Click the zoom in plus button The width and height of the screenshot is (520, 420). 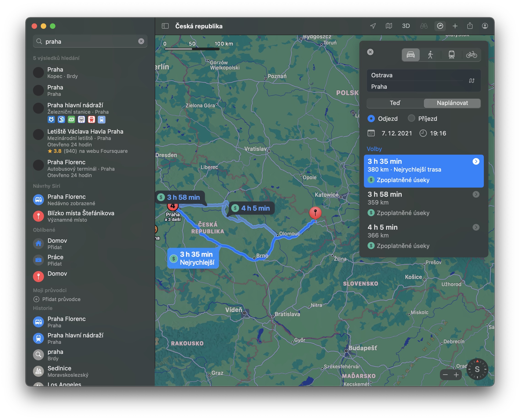click(x=456, y=375)
